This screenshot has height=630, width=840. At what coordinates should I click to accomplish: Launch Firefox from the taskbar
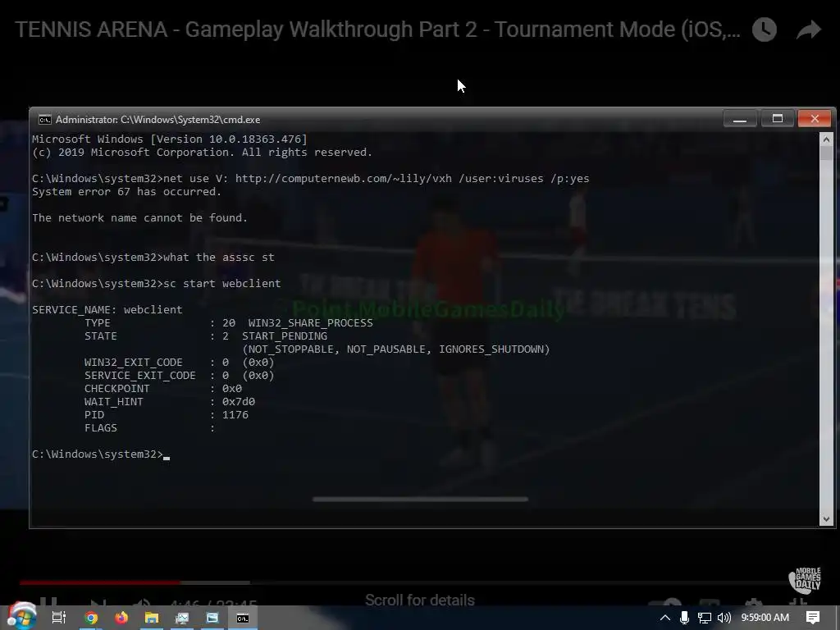121,618
